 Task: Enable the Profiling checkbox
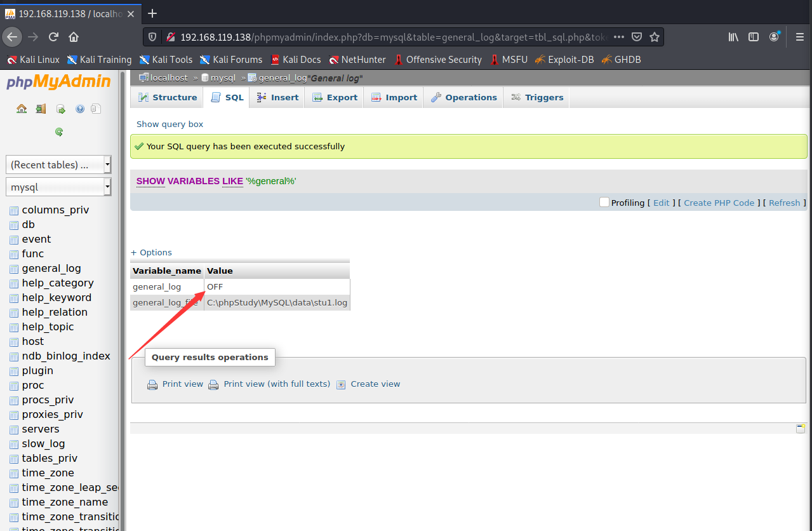[604, 202]
